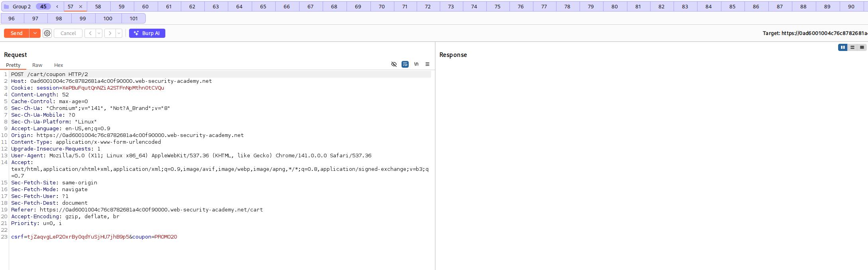The height and width of the screenshot is (270, 868).
Task: Click Group 2 tab group label
Action: pos(22,7)
